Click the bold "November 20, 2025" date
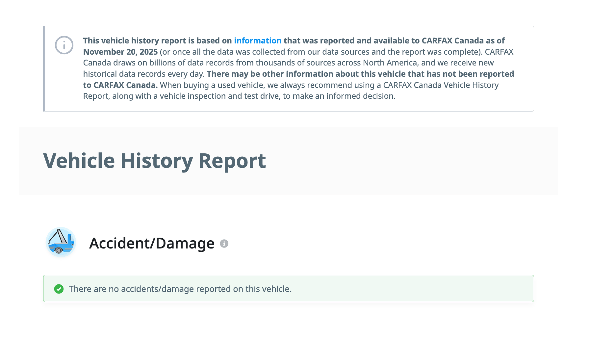The height and width of the screenshot is (364, 589). pyautogui.click(x=120, y=52)
